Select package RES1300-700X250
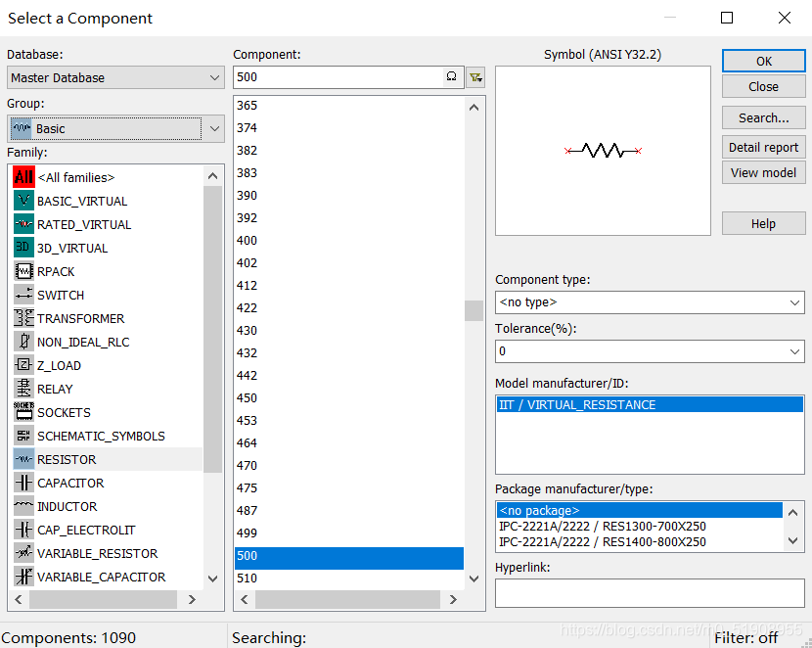This screenshot has width=812, height=648. pos(640,527)
